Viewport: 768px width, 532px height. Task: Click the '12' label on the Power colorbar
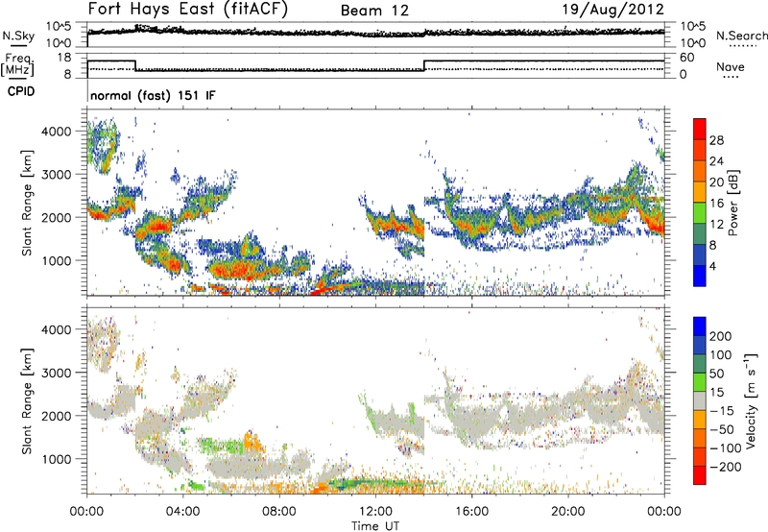coord(716,225)
